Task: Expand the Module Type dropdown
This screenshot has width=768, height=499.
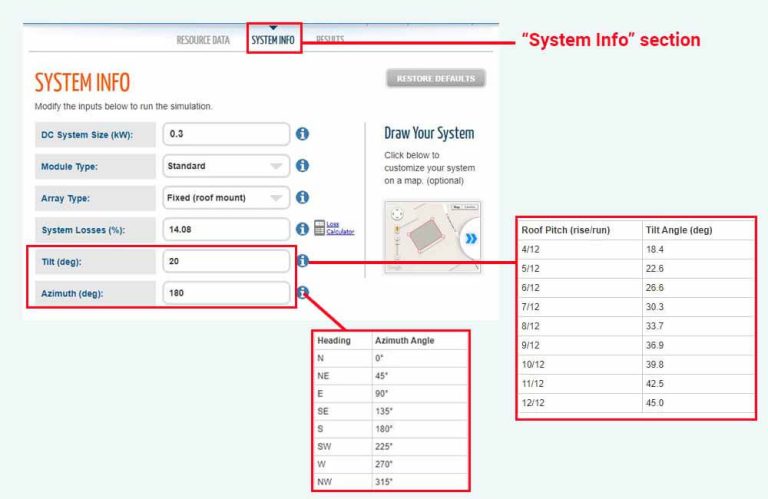Action: click(225, 166)
